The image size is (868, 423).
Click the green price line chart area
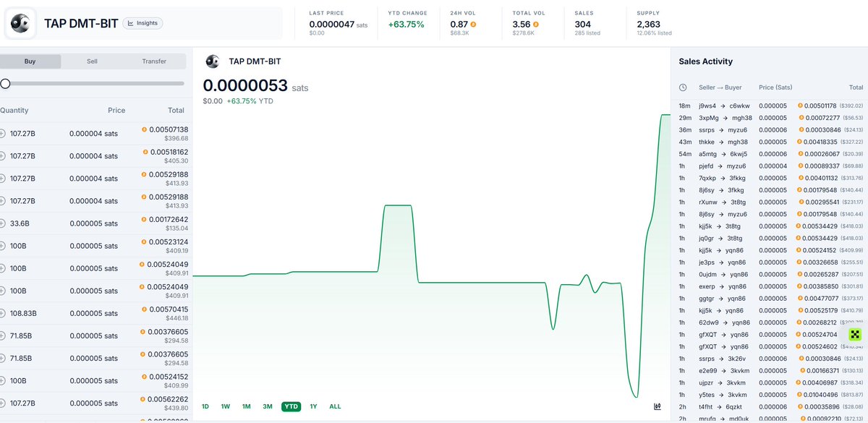(432, 257)
